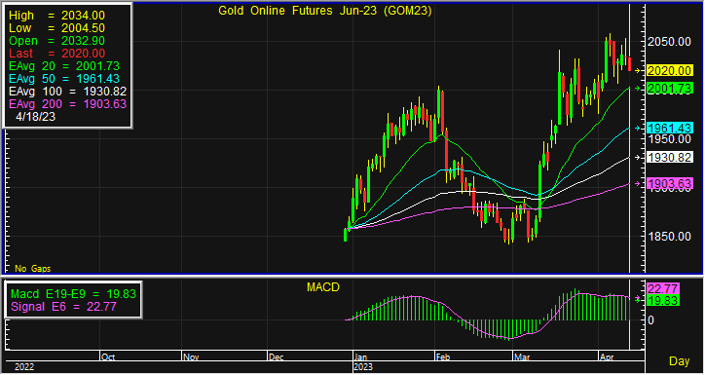This screenshot has width=705, height=375.
Task: Select EAvg 20 = 2001.73 legend entry
Action: coord(64,66)
